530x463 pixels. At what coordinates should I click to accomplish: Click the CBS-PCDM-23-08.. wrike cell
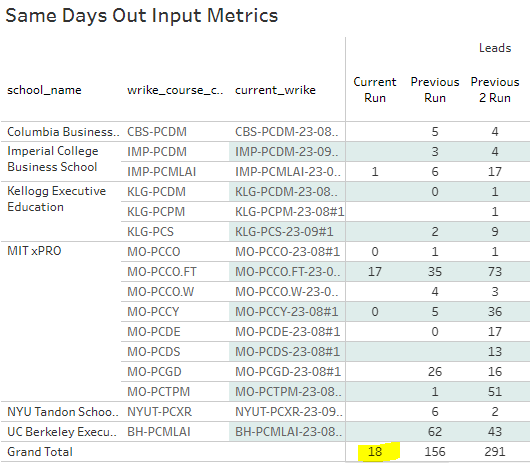click(287, 131)
